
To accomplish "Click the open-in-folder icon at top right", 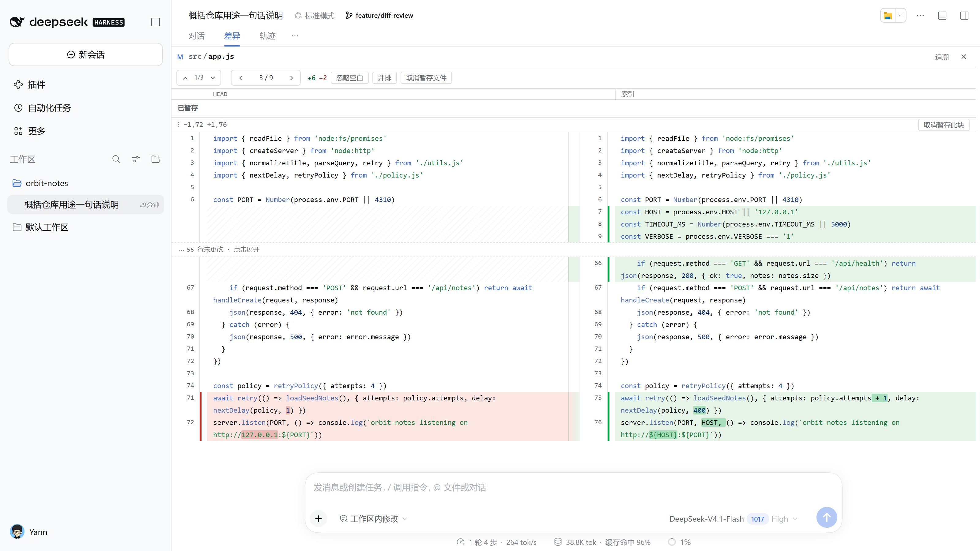I will pyautogui.click(x=888, y=16).
